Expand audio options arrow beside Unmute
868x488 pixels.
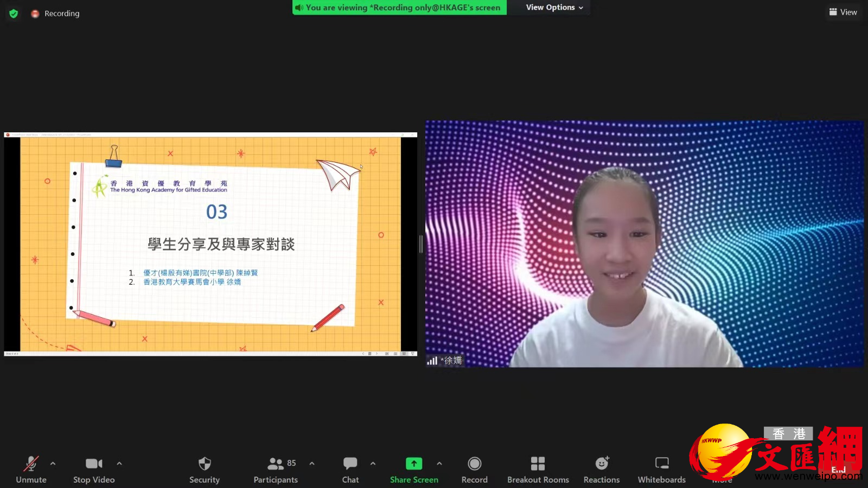click(53, 464)
